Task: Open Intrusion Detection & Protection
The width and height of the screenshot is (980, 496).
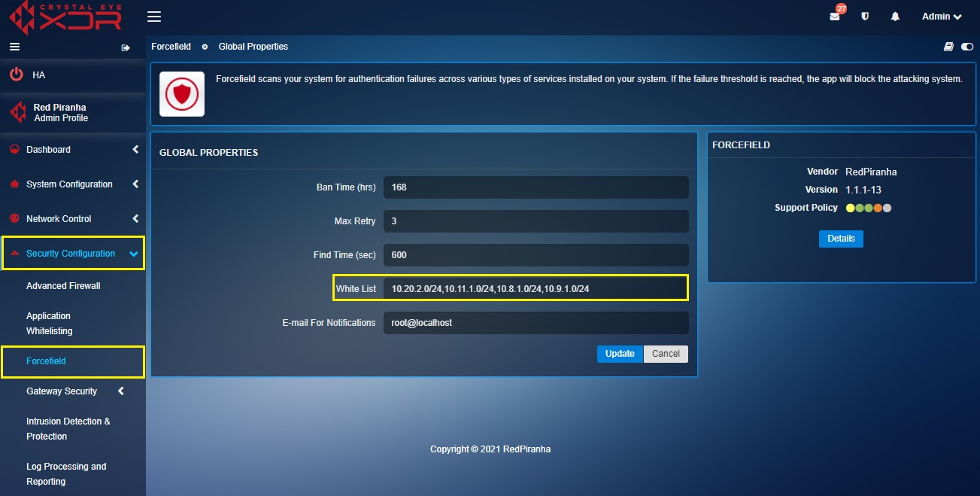Action: (x=68, y=429)
